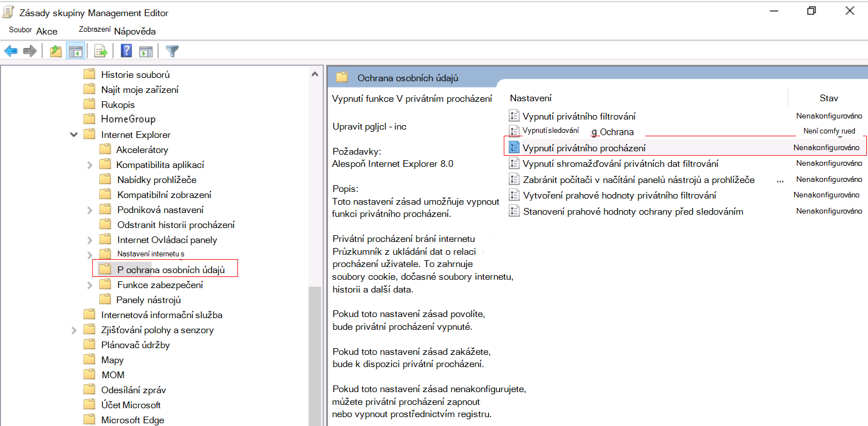Click policy icon of Vypnutí shromažďování privátních dat
868x426 pixels.
[514, 164]
